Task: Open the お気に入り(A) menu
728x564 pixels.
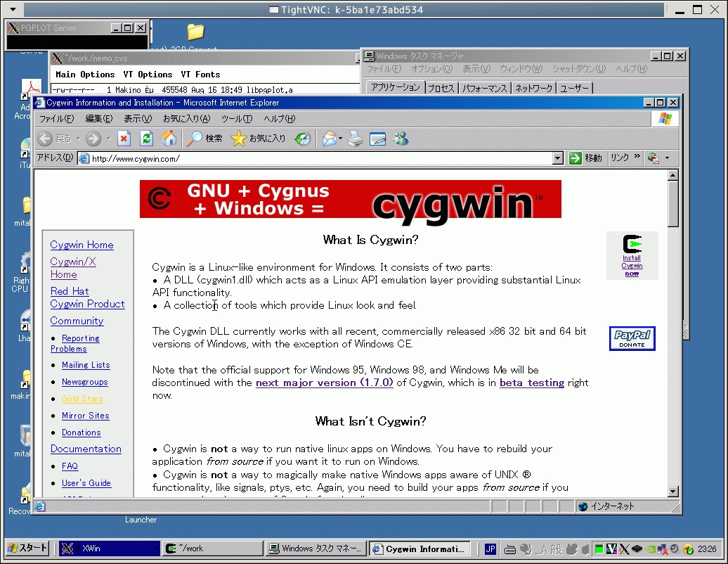Action: (x=186, y=119)
